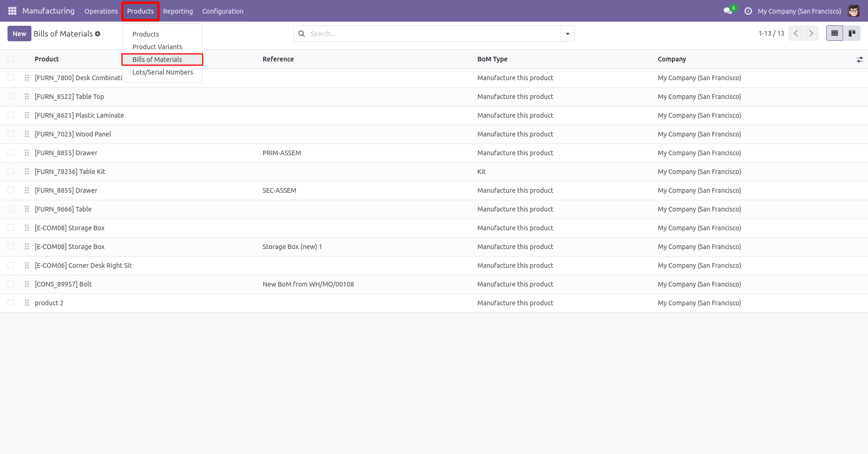Click drag handle of product 2 row
The image size is (868, 454).
[x=27, y=303]
